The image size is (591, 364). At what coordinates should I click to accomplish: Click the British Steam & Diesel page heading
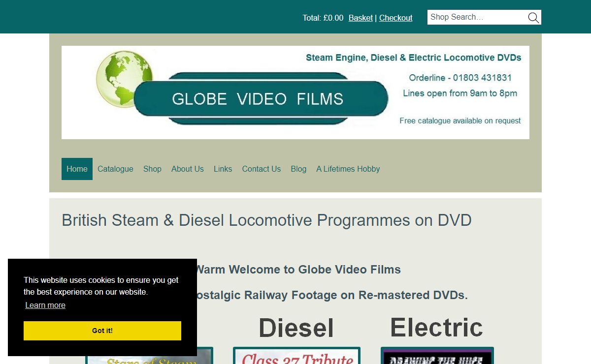pyautogui.click(x=266, y=220)
